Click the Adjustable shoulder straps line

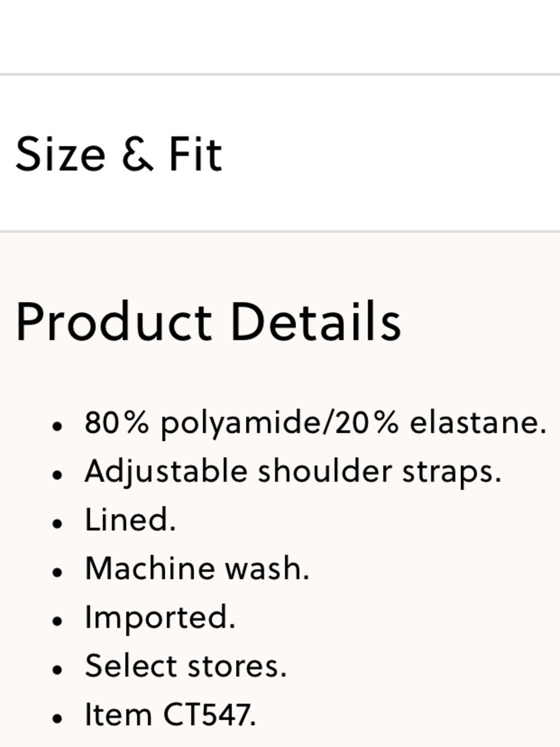[x=292, y=471]
